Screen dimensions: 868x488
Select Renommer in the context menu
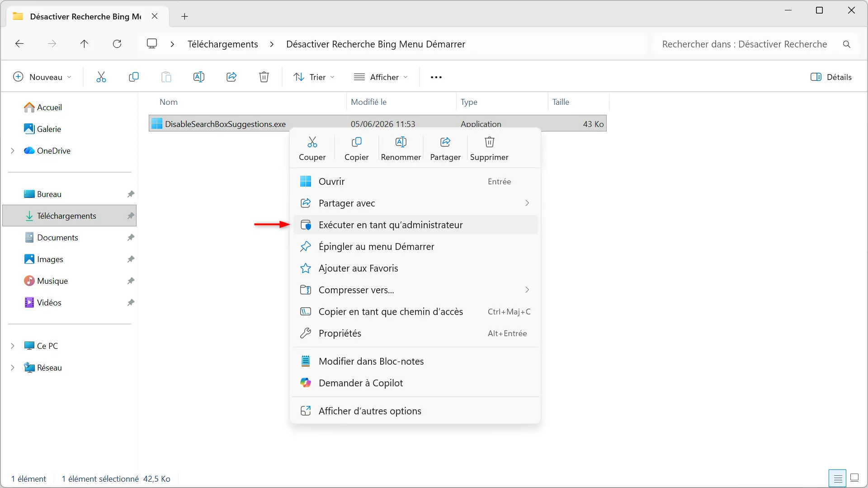pyautogui.click(x=401, y=149)
